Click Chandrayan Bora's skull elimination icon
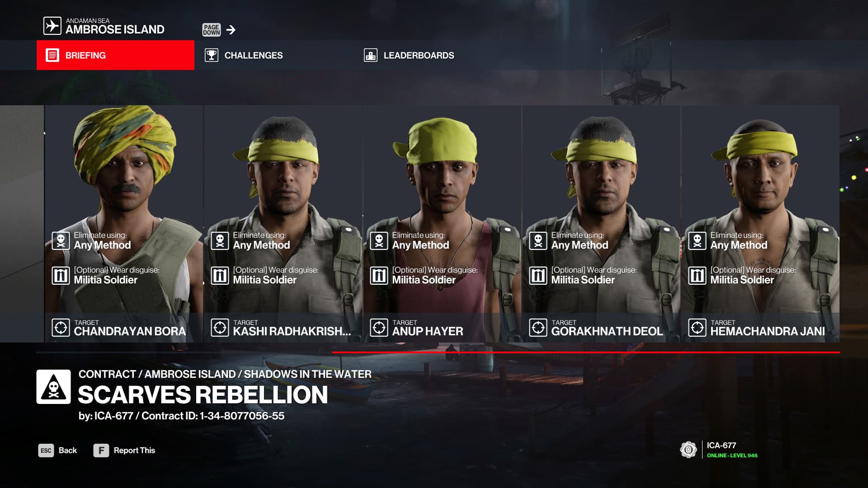The height and width of the screenshot is (488, 868). point(61,241)
